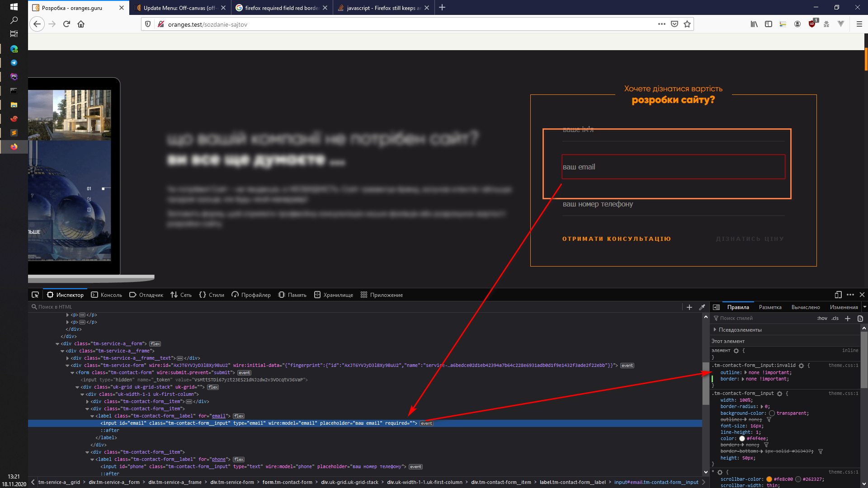The height and width of the screenshot is (488, 868).
Task: Collapse the form tm-contact-form node
Action: point(72,373)
